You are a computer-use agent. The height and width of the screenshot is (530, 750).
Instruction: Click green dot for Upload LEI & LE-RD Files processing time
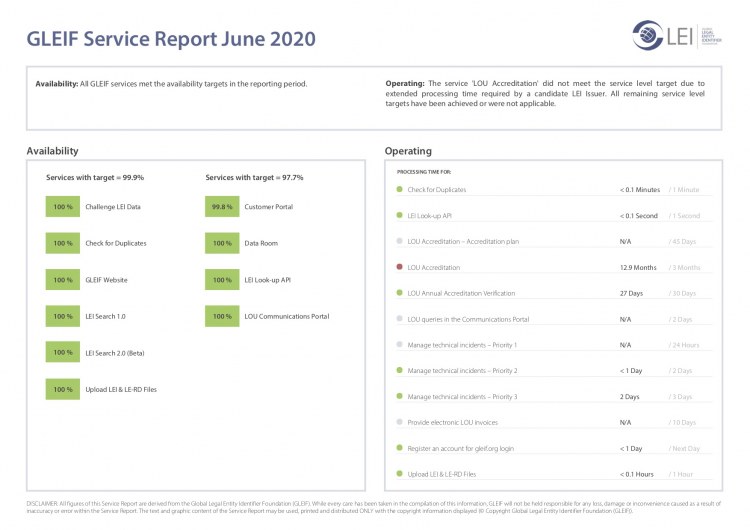[x=400, y=474]
